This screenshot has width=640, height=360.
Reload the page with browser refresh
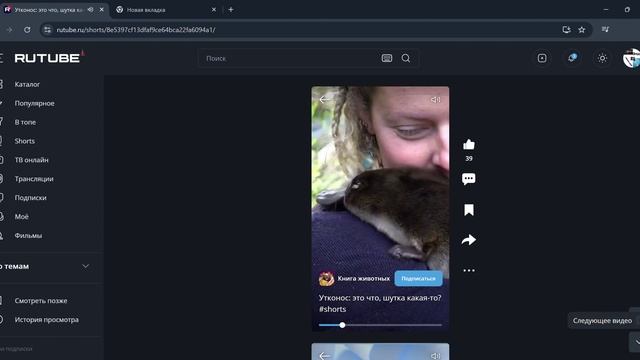27,30
